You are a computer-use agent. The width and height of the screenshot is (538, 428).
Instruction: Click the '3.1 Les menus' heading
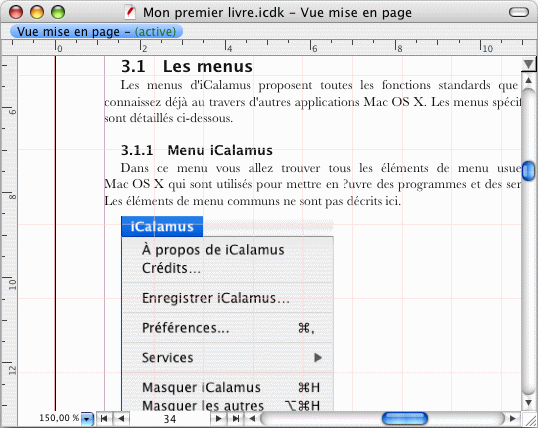(187, 66)
